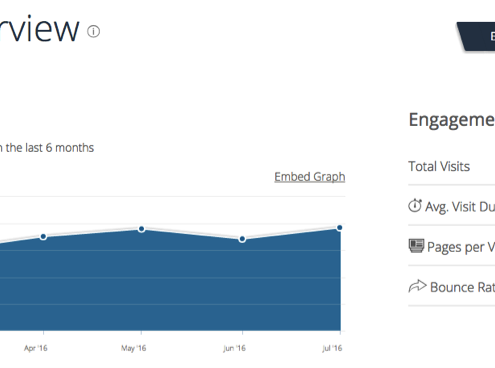Click the Pages per Visit label text

tap(461, 247)
